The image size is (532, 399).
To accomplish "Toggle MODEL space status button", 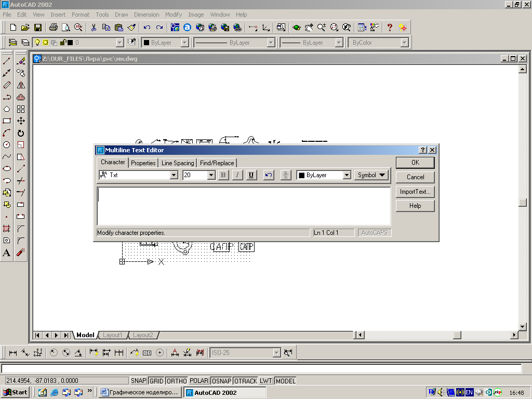I will pyautogui.click(x=285, y=381).
